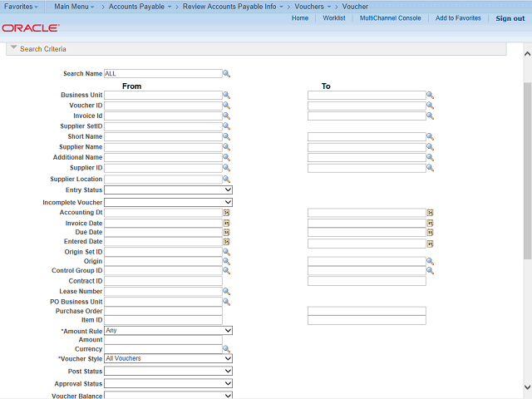Click the vertical scrollbar thumb
Screen dimensions: 532x399
tap(527, 171)
